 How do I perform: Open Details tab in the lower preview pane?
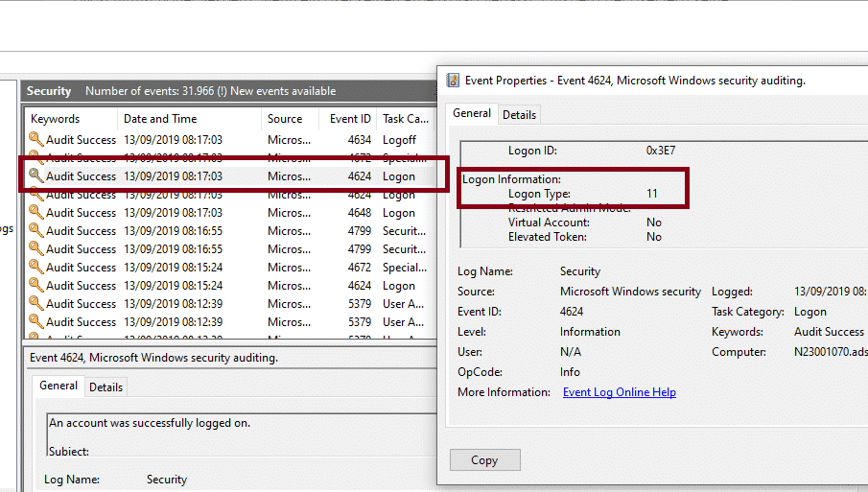coord(106,387)
